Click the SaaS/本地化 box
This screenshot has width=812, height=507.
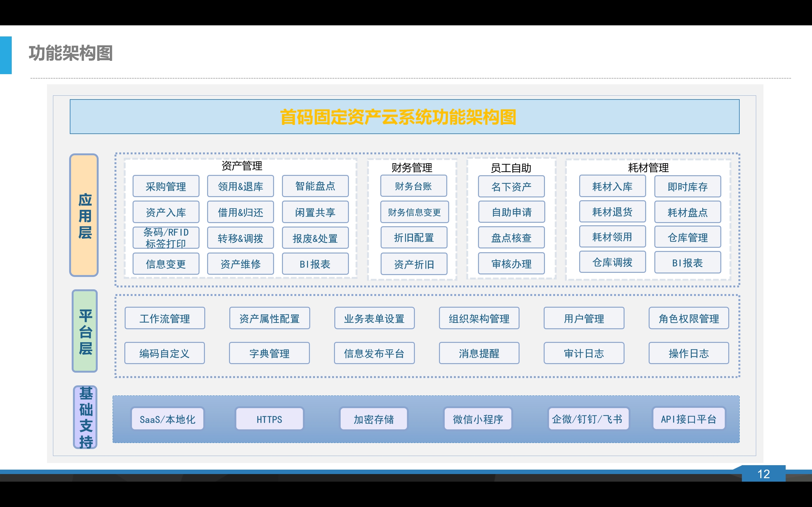167,419
